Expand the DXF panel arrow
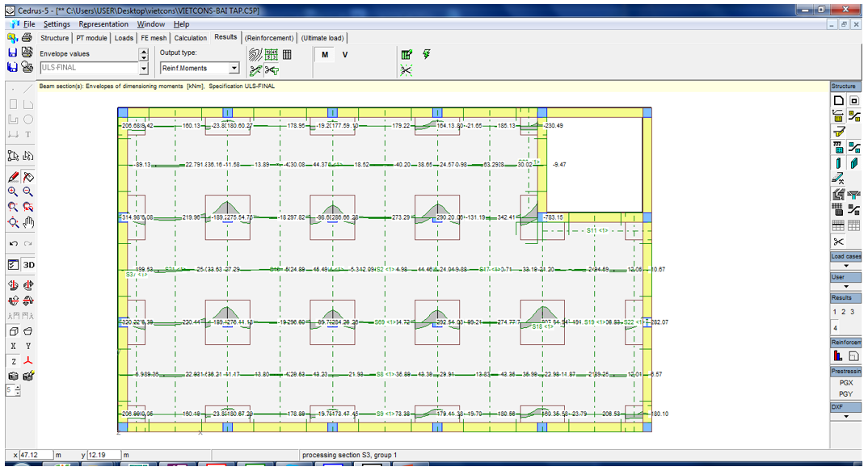868x471 pixels. click(846, 416)
